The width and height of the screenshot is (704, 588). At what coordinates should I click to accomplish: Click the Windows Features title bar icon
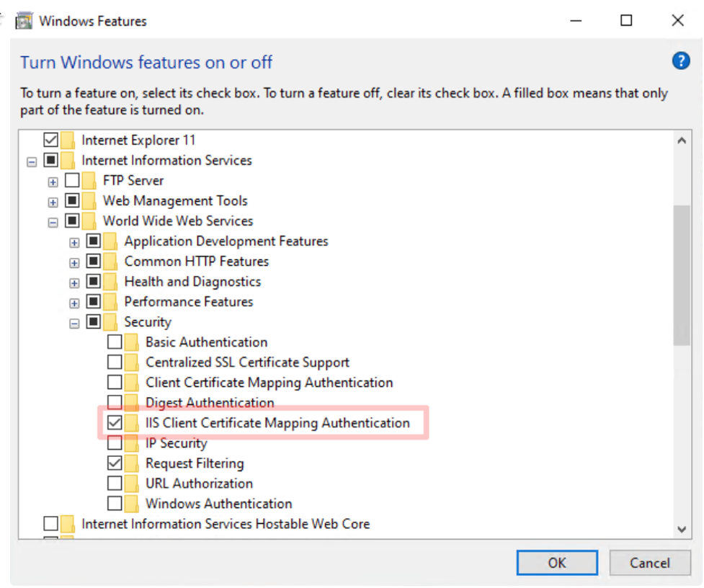[x=24, y=20]
